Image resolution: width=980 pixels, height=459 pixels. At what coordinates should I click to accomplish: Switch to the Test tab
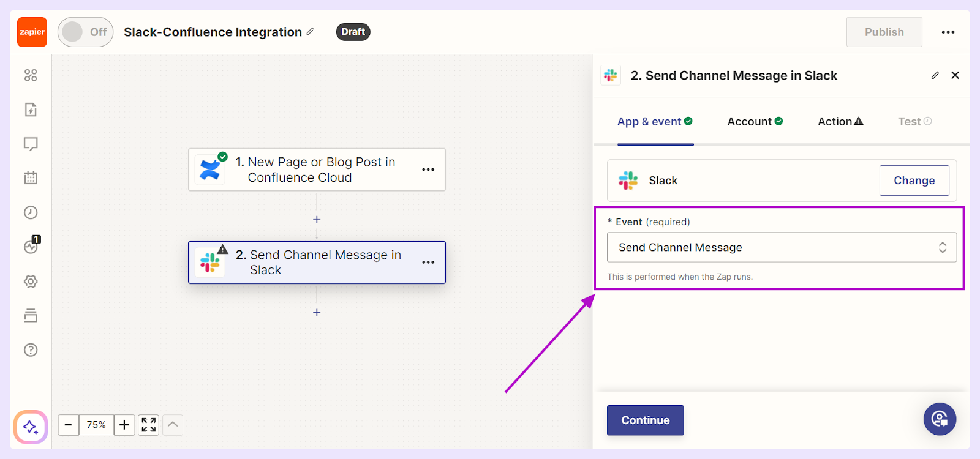[915, 121]
